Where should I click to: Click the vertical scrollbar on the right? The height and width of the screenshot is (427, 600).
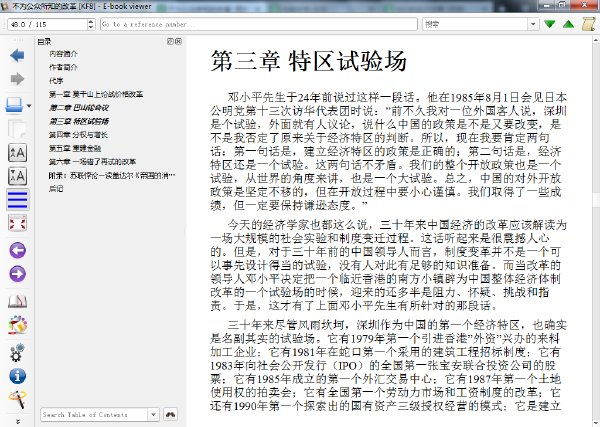[596, 231]
